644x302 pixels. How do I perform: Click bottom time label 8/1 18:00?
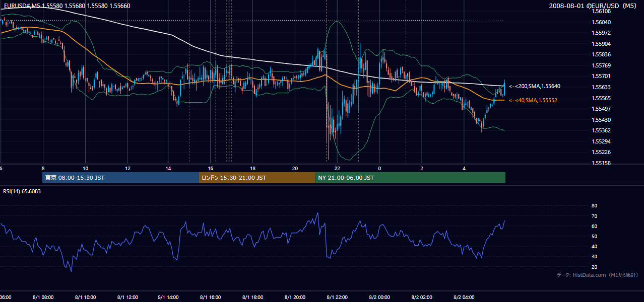tap(253, 297)
